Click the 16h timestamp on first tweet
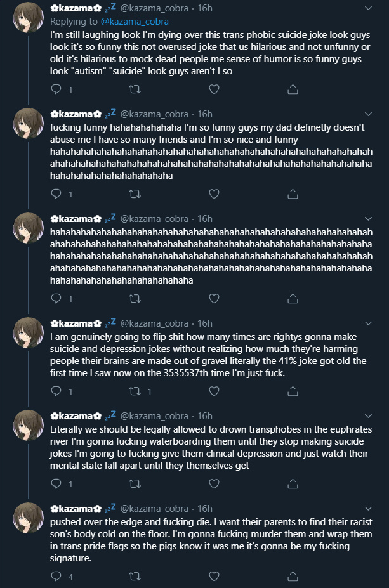 coord(205,8)
